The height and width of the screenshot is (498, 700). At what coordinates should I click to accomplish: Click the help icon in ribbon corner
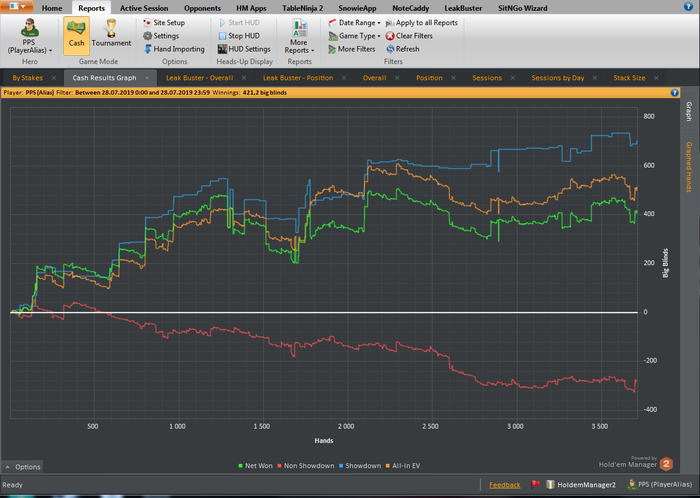click(688, 6)
